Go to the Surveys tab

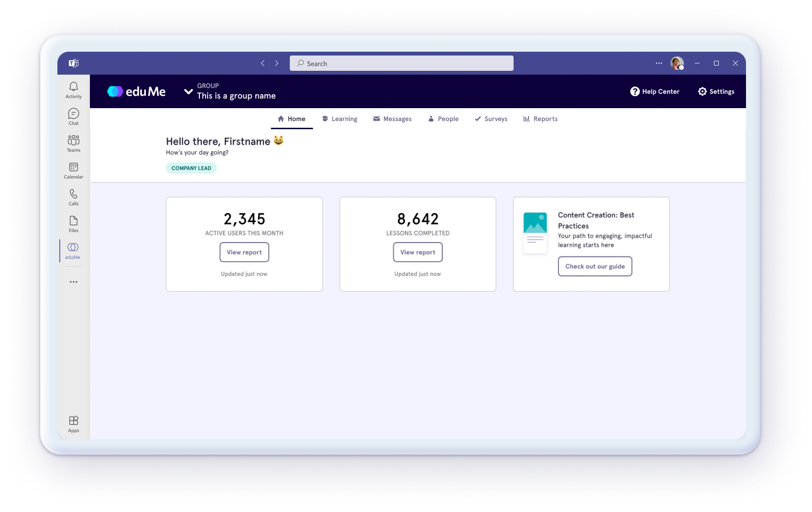491,119
